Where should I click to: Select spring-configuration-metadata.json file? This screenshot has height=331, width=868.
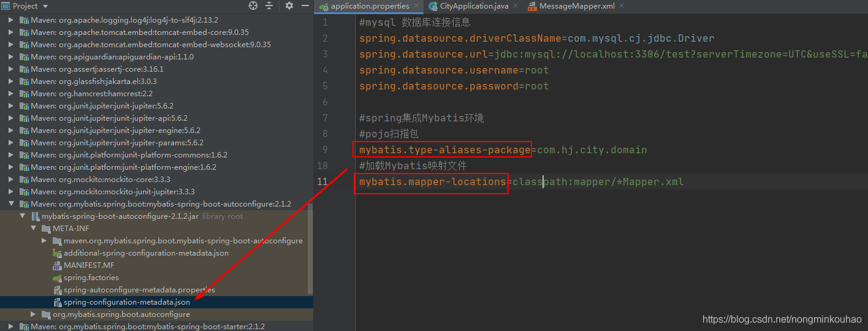(127, 302)
